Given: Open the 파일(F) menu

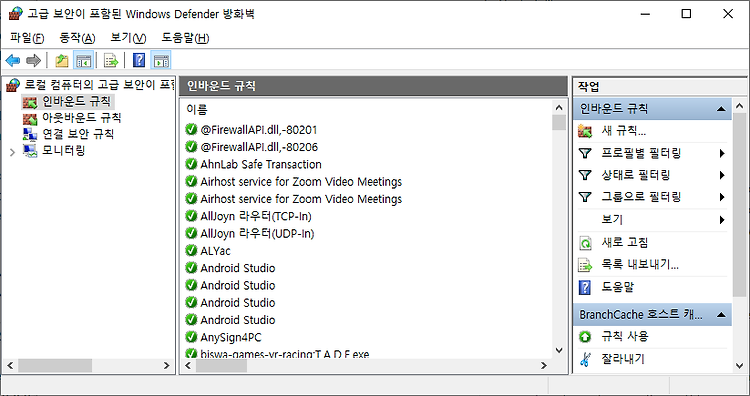Looking at the screenshot, I should click(27, 38).
